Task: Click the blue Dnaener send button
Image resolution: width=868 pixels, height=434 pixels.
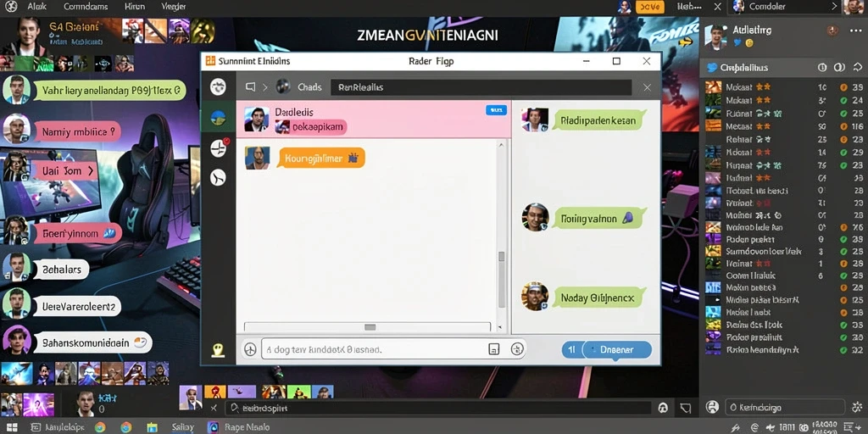Action: 617,350
